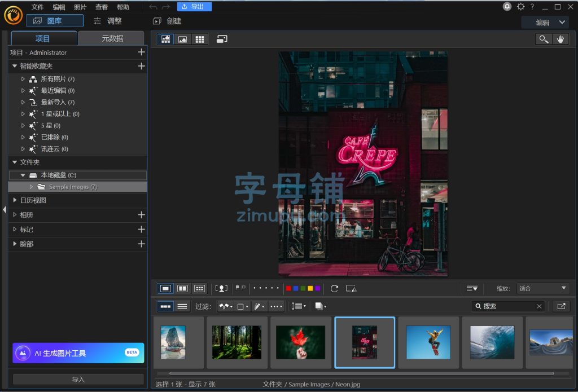
Task: Expand the 相册 section
Action: pos(14,215)
